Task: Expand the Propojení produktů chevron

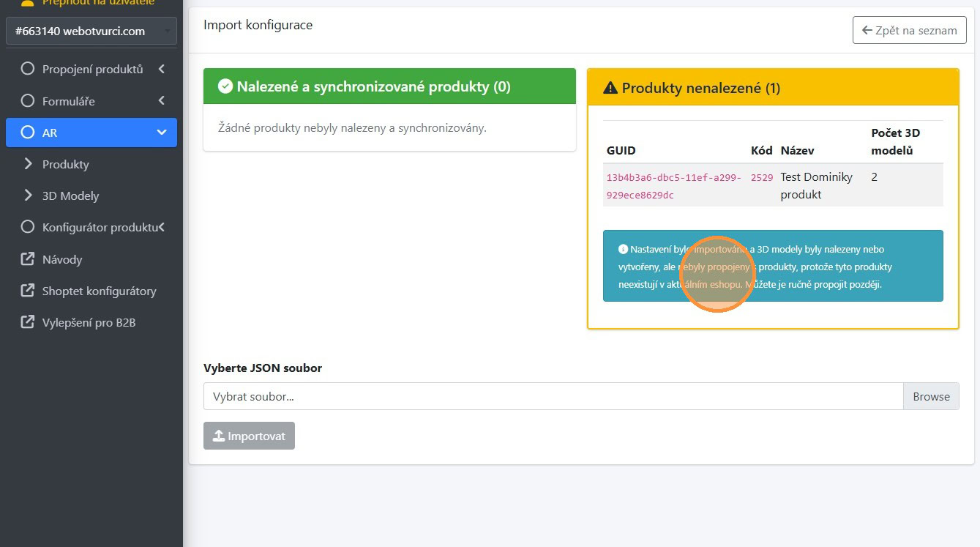Action: pyautogui.click(x=161, y=69)
